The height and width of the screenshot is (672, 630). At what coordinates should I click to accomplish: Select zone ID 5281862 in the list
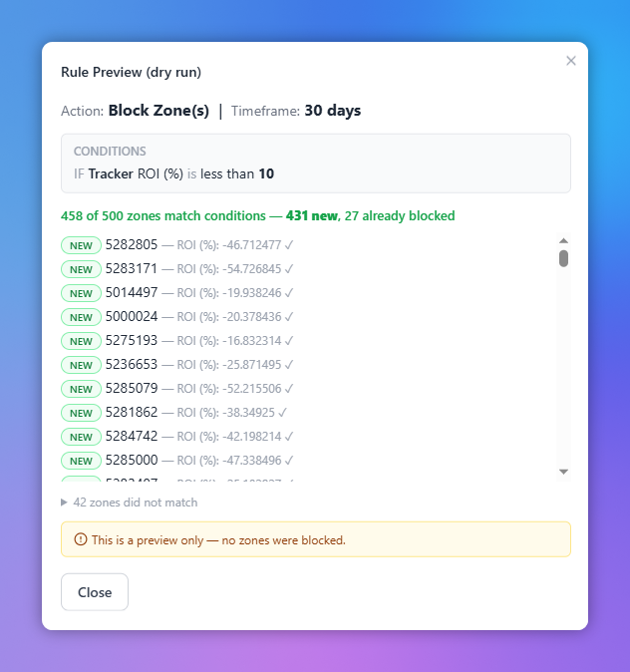point(132,413)
